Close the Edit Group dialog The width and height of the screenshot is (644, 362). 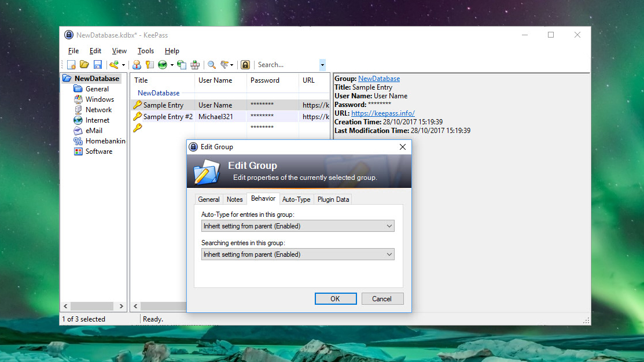[x=403, y=147]
